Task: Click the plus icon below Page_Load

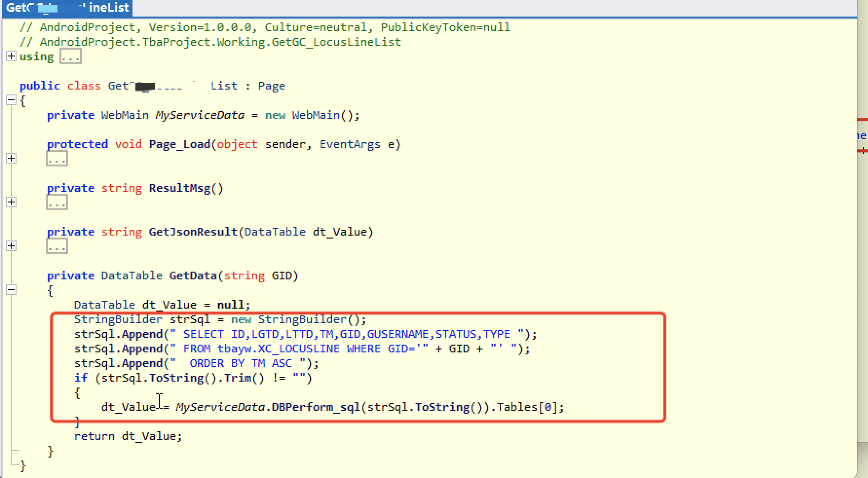Action: (x=11, y=159)
